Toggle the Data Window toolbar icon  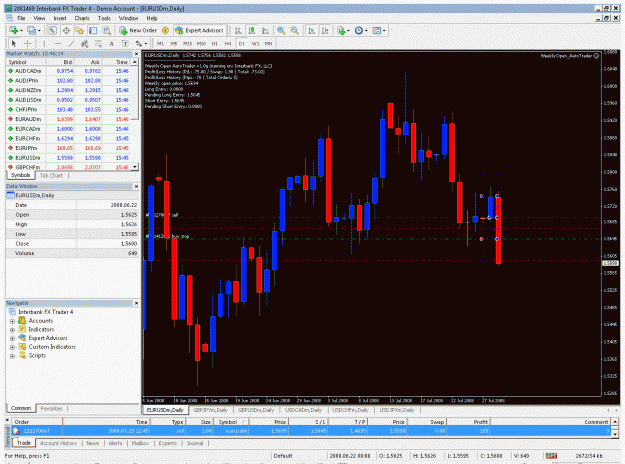[x=66, y=30]
